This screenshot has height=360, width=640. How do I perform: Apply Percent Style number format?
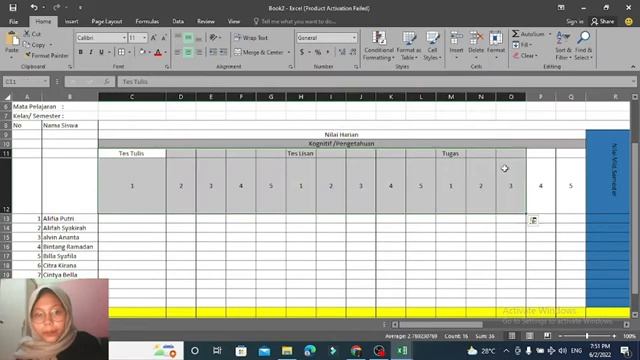point(318,52)
